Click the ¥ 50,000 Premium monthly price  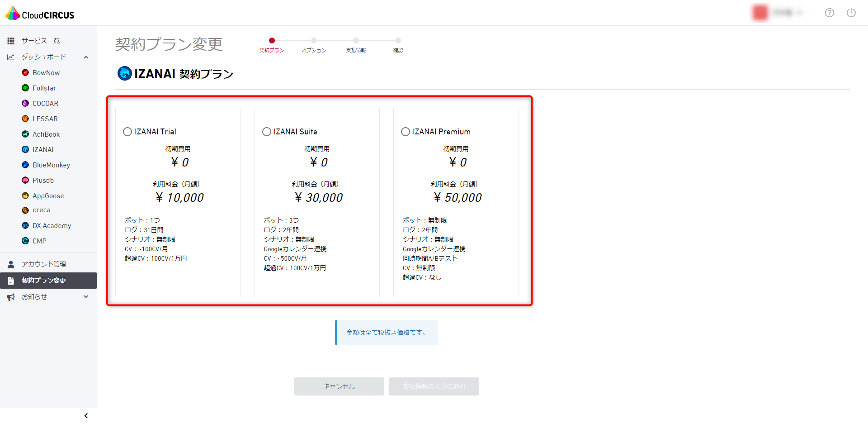click(x=458, y=197)
